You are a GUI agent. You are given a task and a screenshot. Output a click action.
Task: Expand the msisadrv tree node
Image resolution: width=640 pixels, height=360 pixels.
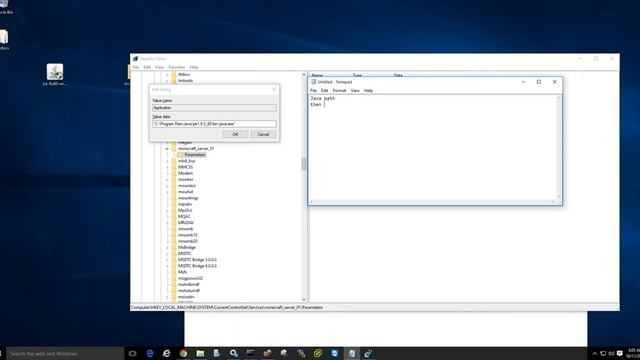click(x=167, y=297)
